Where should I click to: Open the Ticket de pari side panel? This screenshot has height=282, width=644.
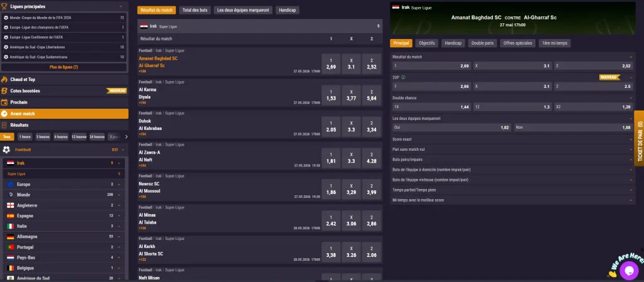tap(639, 139)
